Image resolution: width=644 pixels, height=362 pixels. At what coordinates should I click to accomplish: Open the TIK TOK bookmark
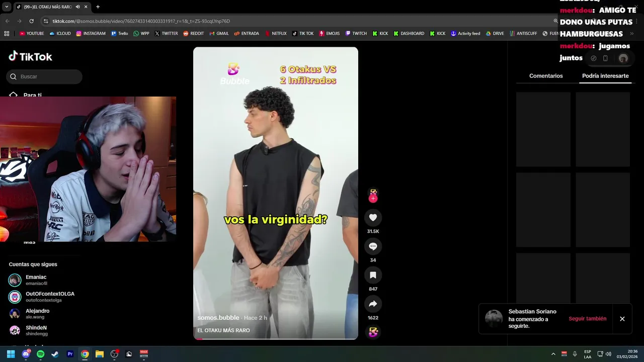coord(303,34)
